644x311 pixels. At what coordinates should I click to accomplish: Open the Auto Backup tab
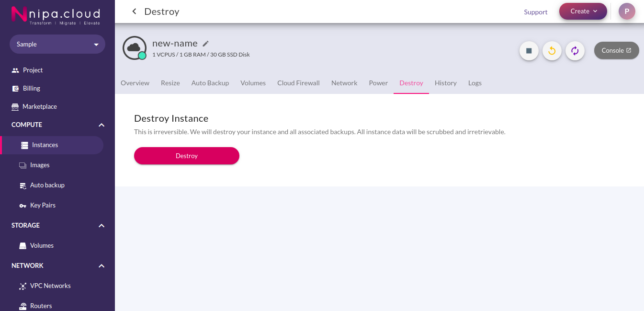pos(210,83)
